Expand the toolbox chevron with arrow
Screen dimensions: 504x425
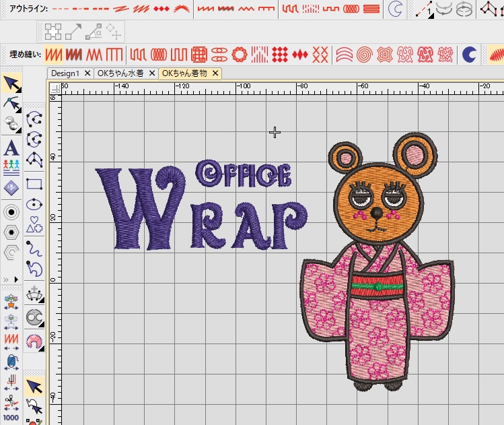(10, 280)
